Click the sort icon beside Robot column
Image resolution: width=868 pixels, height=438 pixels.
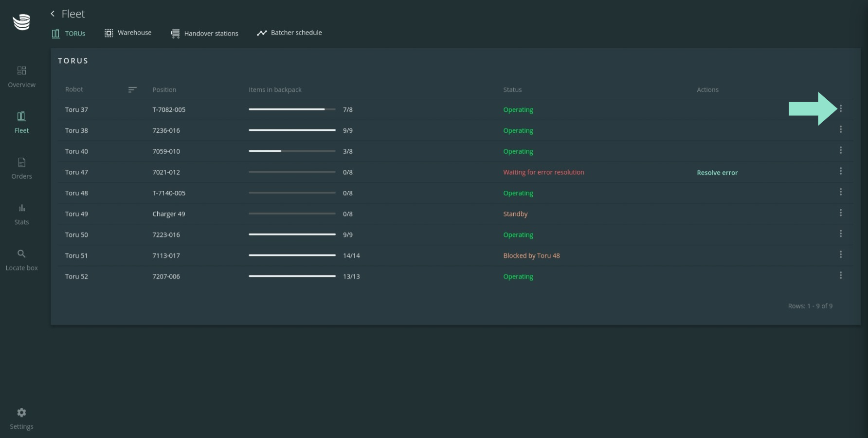click(x=132, y=90)
